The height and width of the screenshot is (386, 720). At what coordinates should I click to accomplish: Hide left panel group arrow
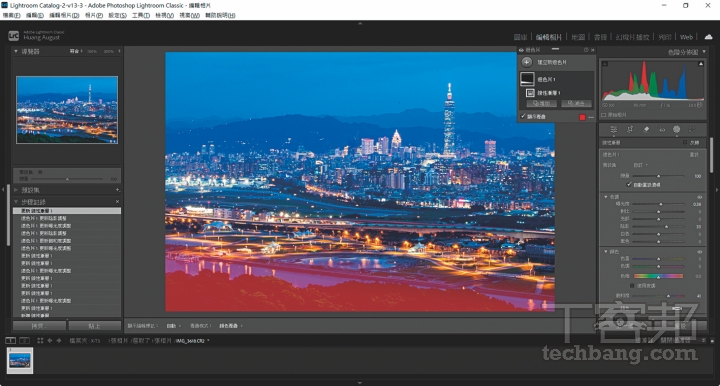coord(3,189)
